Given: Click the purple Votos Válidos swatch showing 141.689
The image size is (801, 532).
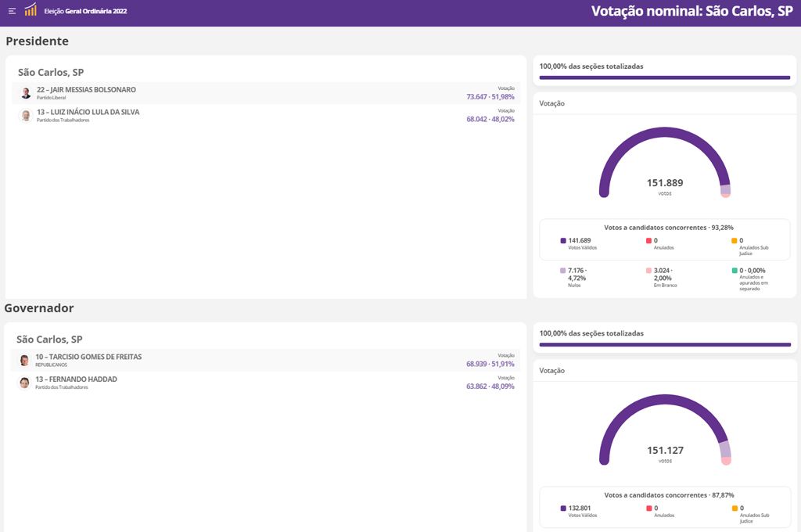Looking at the screenshot, I should click(x=563, y=241).
